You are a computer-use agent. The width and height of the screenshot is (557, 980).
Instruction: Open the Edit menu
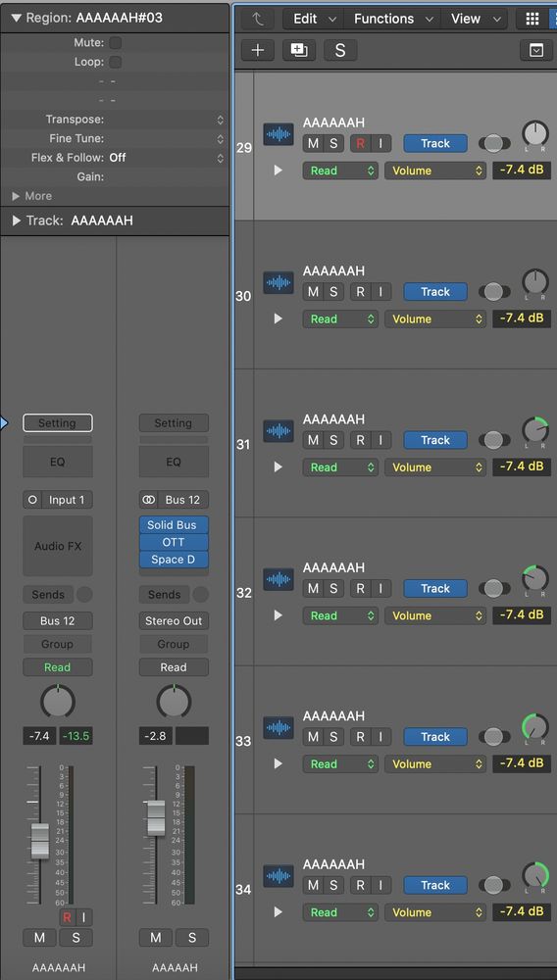pyautogui.click(x=313, y=19)
